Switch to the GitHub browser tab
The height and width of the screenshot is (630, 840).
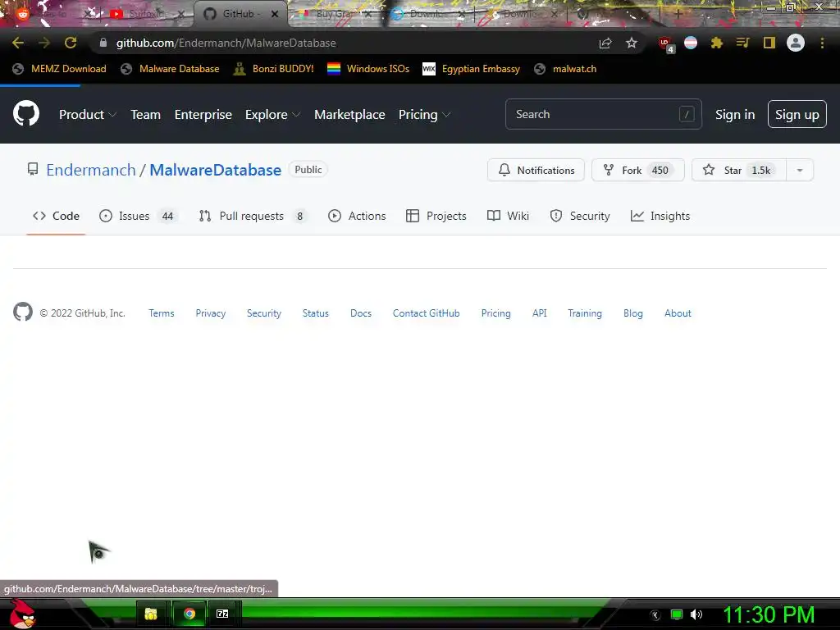coord(239,14)
